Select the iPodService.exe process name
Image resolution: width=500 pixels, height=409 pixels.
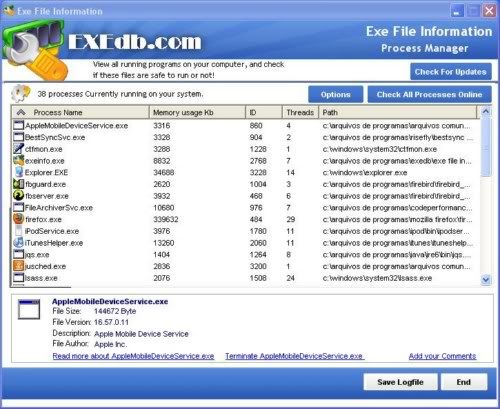pos(52,231)
